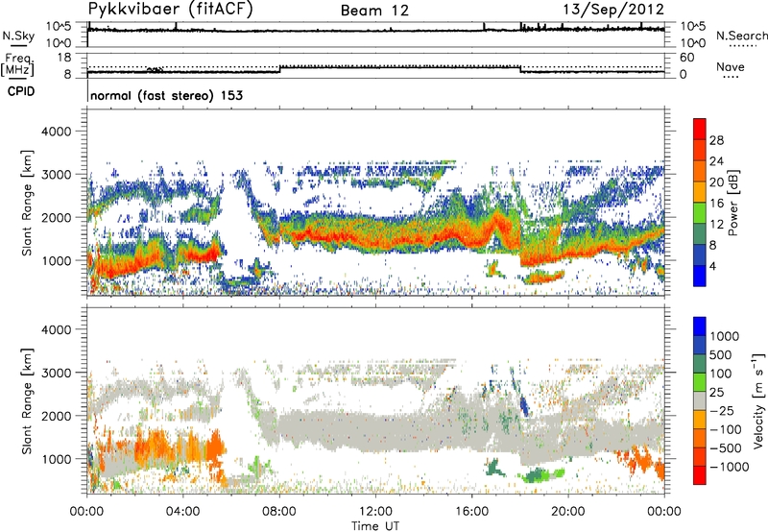This screenshot has width=768, height=532.
Task: Click the 'CPID' label
Action: coord(21,91)
